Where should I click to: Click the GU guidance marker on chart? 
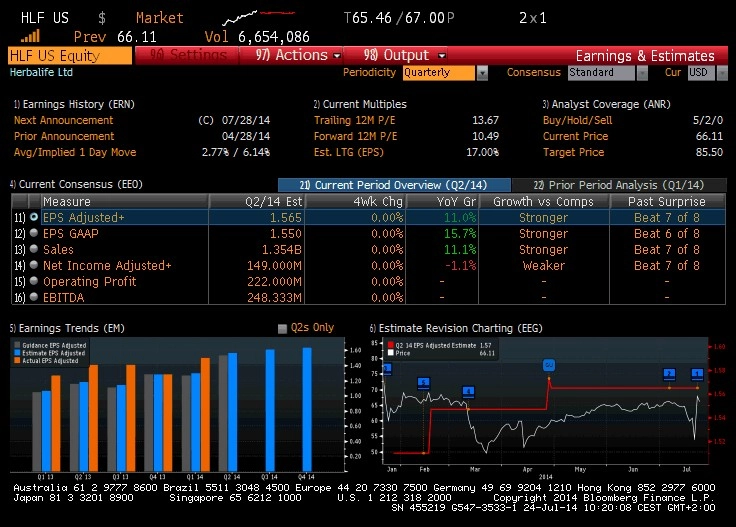[549, 365]
